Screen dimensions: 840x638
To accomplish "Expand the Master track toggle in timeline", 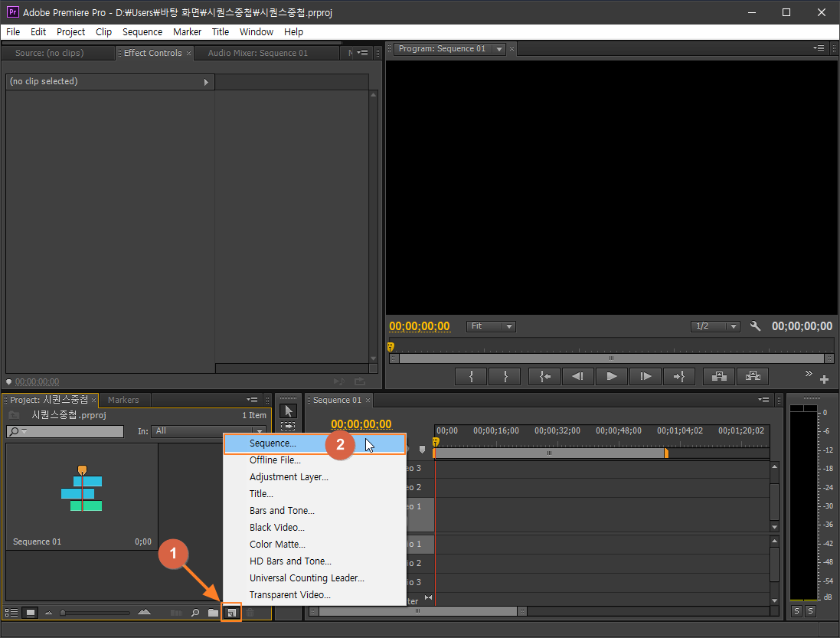I will [429, 598].
